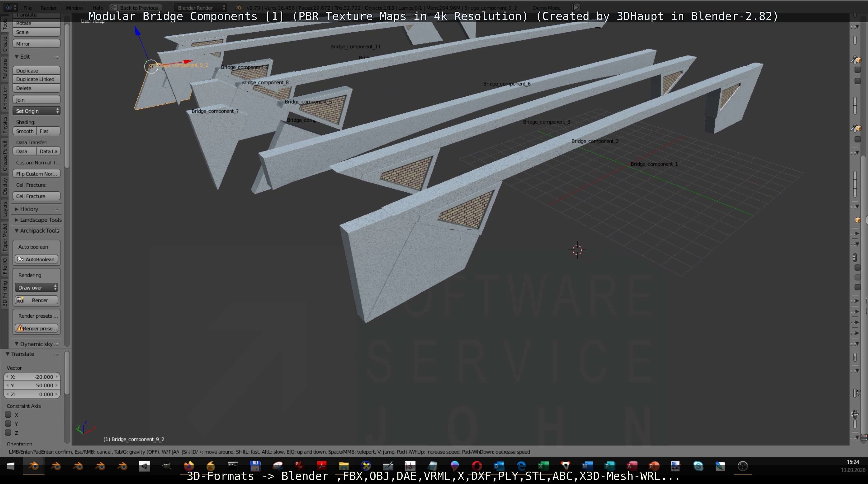
Task: Switch to the Grease Pencil tab
Action: [5, 156]
